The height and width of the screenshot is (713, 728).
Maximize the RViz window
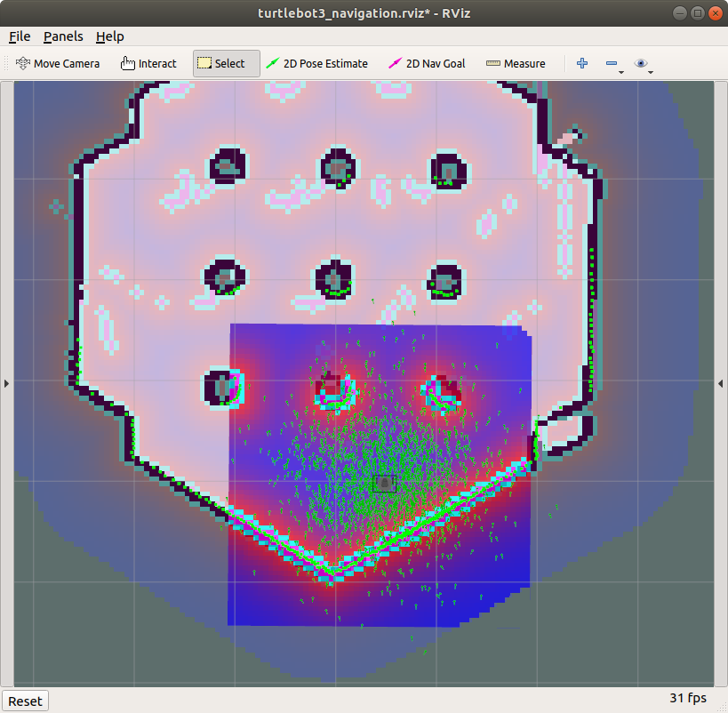pyautogui.click(x=698, y=12)
